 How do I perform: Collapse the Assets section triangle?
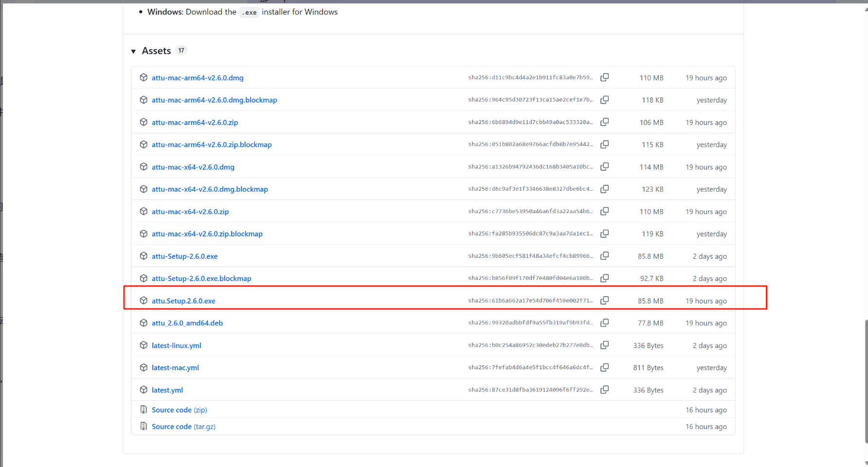[x=133, y=51]
